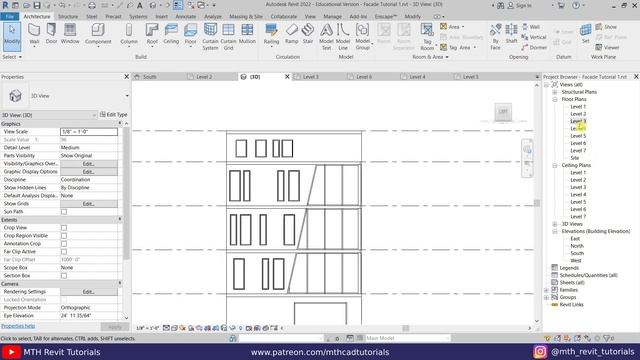Expand the Room & Area panel dropdown
This screenshot has width=640, height=360.
pyautogui.click(x=430, y=57)
